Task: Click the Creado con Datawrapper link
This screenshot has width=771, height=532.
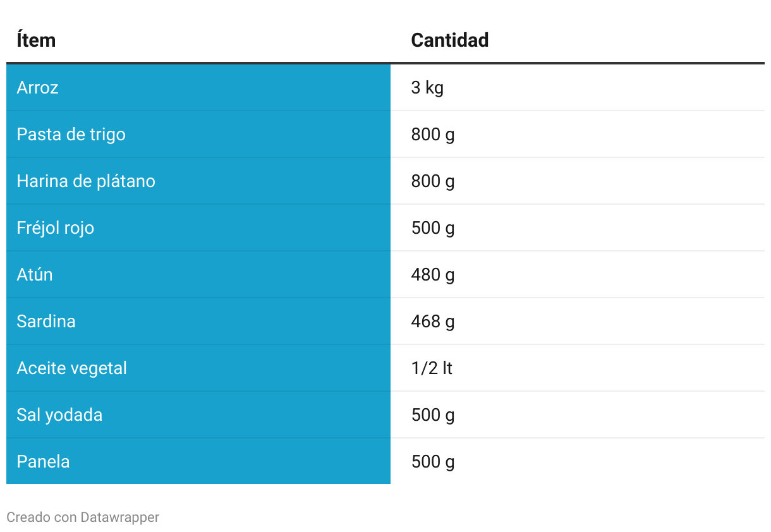Action: (x=83, y=517)
